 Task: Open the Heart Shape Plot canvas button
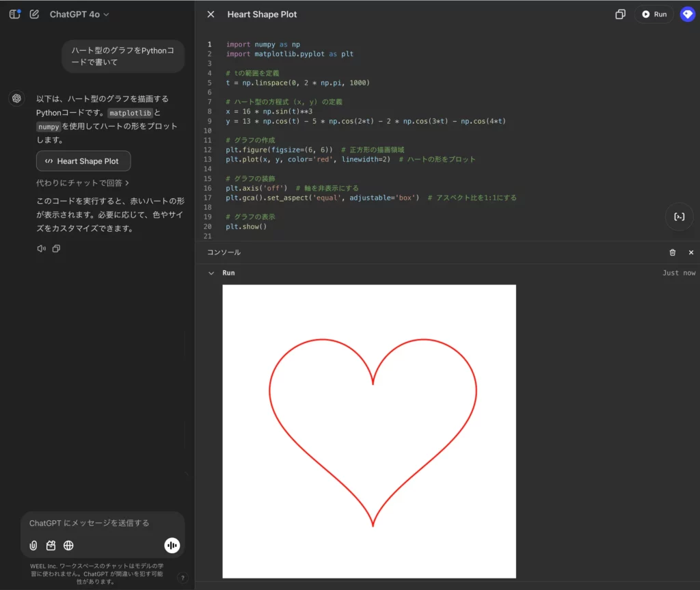tap(83, 161)
